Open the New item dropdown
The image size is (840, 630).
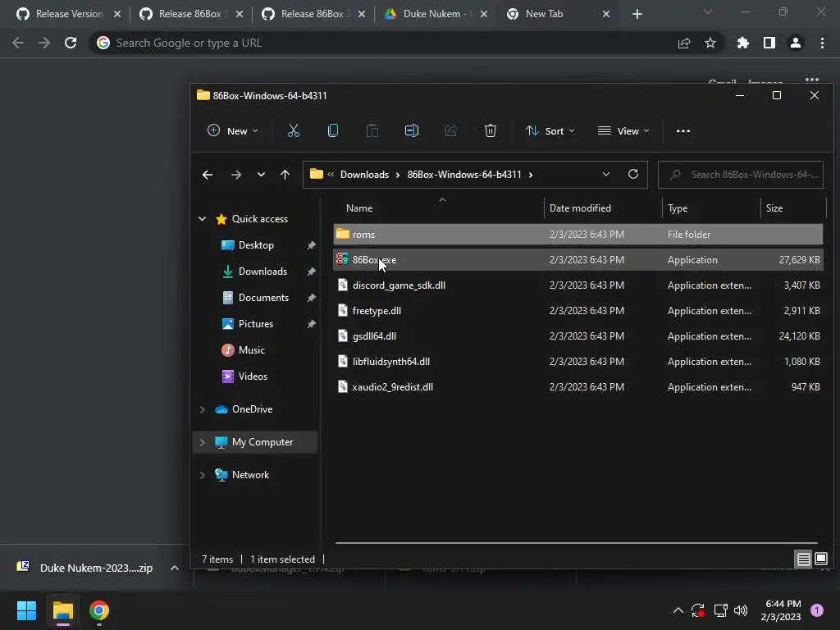pyautogui.click(x=232, y=130)
